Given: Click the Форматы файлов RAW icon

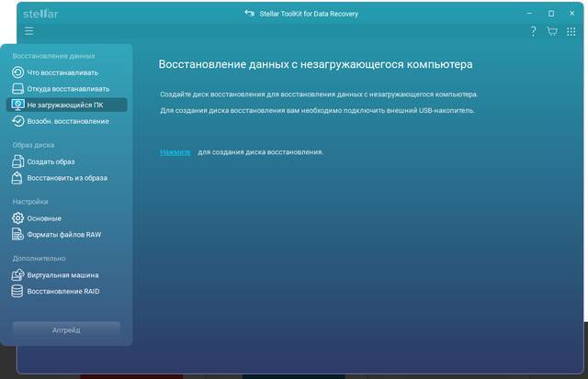Looking at the screenshot, I should pos(17,234).
